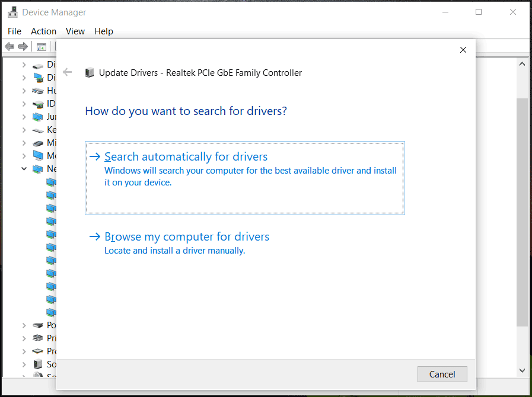Open the Help menu
532x397 pixels.
tap(104, 31)
